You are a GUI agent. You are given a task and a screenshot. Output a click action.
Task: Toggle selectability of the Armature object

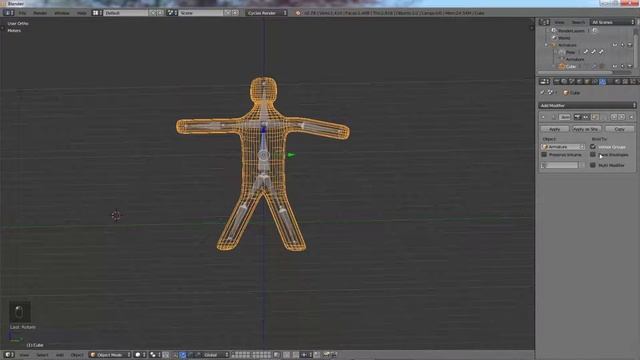point(622,45)
